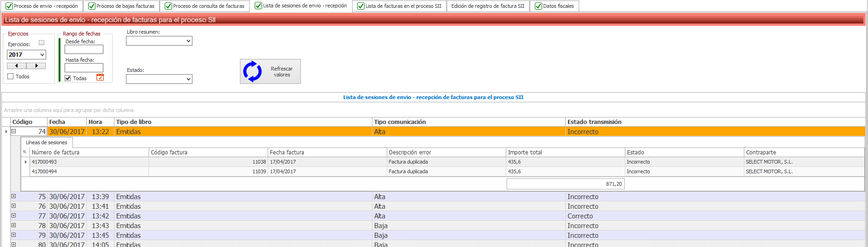Click the next year right arrow

point(36,66)
